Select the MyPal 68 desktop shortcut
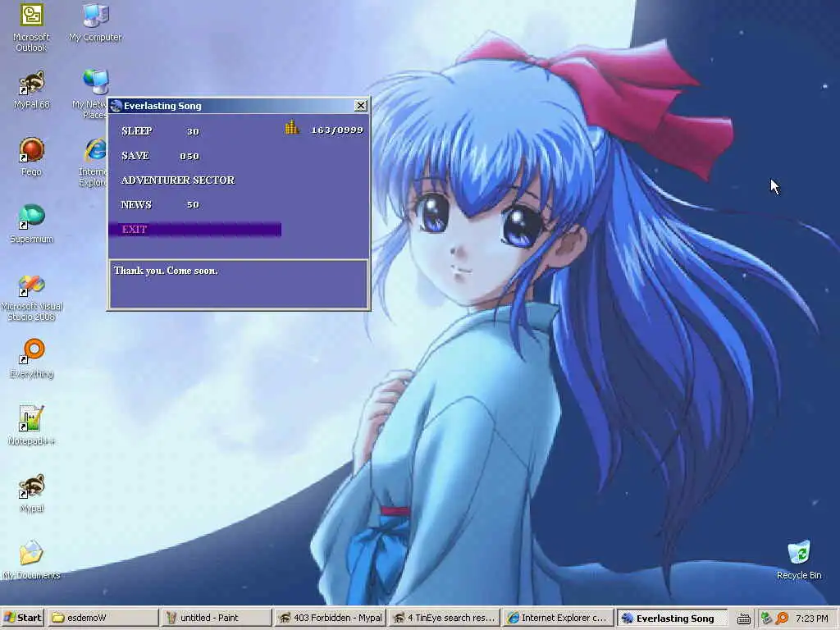Image resolution: width=840 pixels, height=630 pixels. [32, 90]
